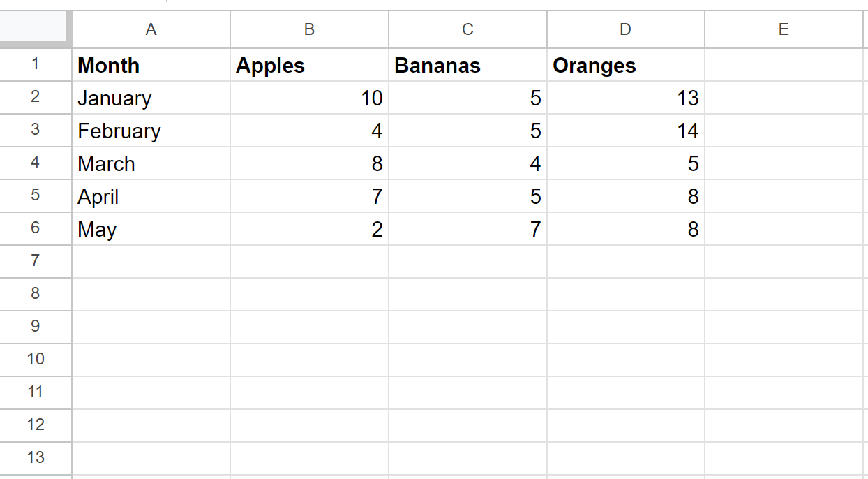
Task: Select column E header
Action: tap(784, 29)
